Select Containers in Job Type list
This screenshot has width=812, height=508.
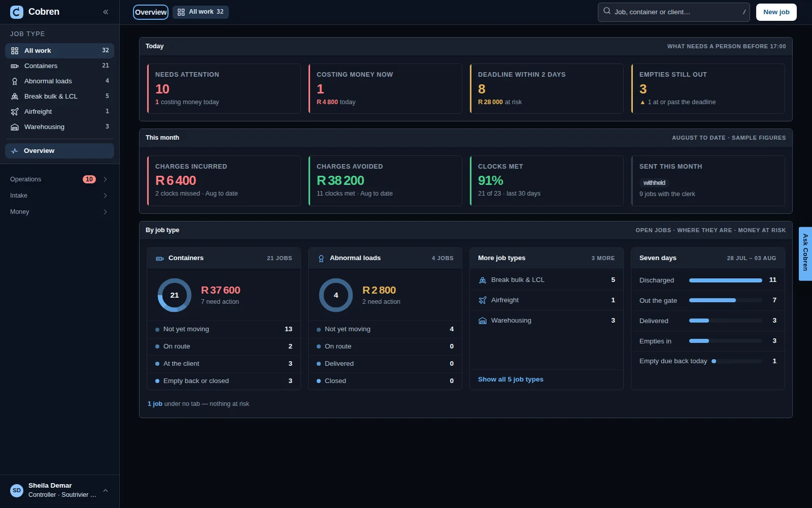click(x=59, y=66)
